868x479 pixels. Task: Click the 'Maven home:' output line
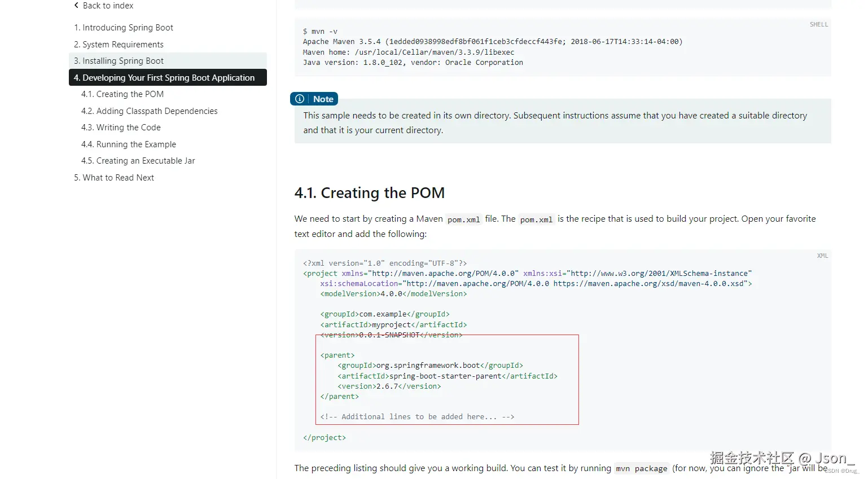pos(409,52)
